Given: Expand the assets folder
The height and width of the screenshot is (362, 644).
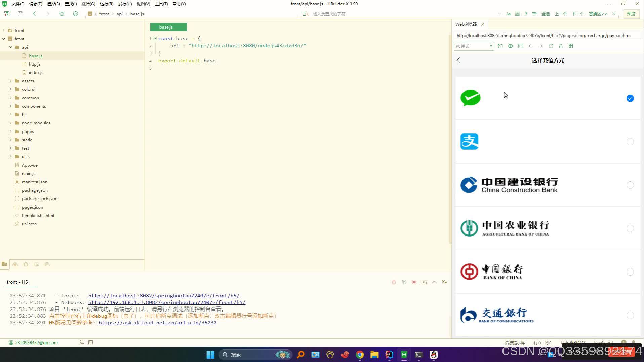Looking at the screenshot, I should point(11,81).
